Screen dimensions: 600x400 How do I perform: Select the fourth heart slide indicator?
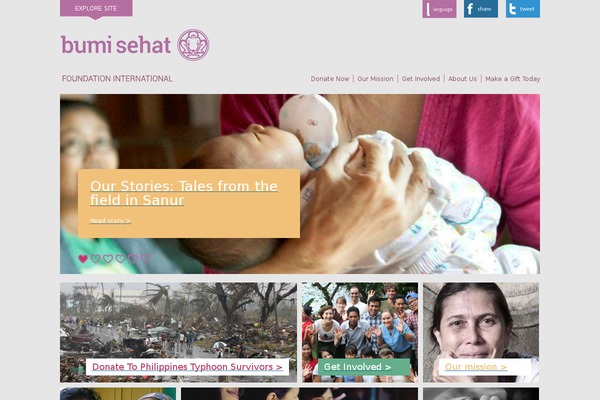pyautogui.click(x=121, y=259)
